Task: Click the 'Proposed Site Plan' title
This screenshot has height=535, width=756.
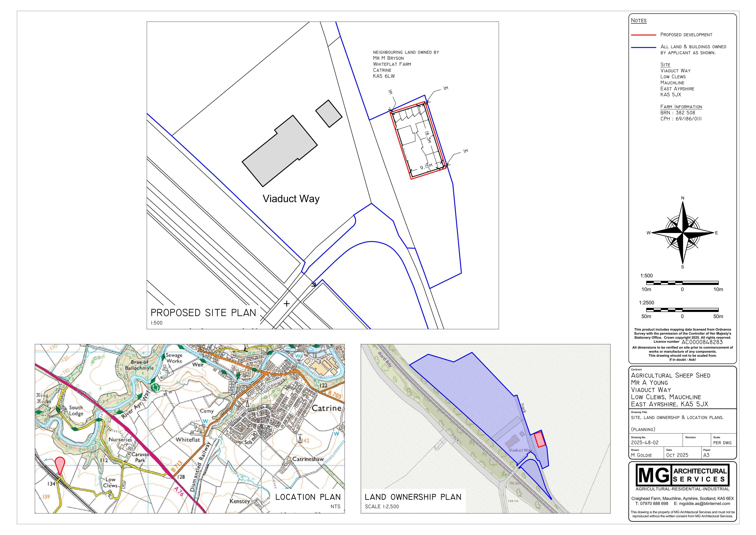Action: pos(203,313)
